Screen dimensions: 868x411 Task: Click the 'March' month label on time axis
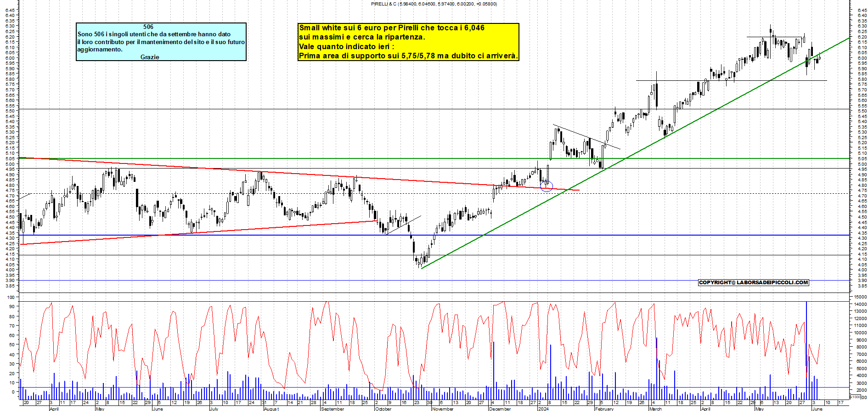[x=656, y=409]
